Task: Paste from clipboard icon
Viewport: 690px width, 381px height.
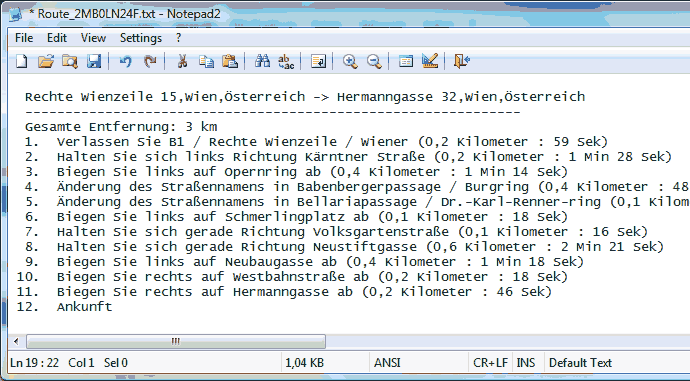Action: pyautogui.click(x=230, y=61)
